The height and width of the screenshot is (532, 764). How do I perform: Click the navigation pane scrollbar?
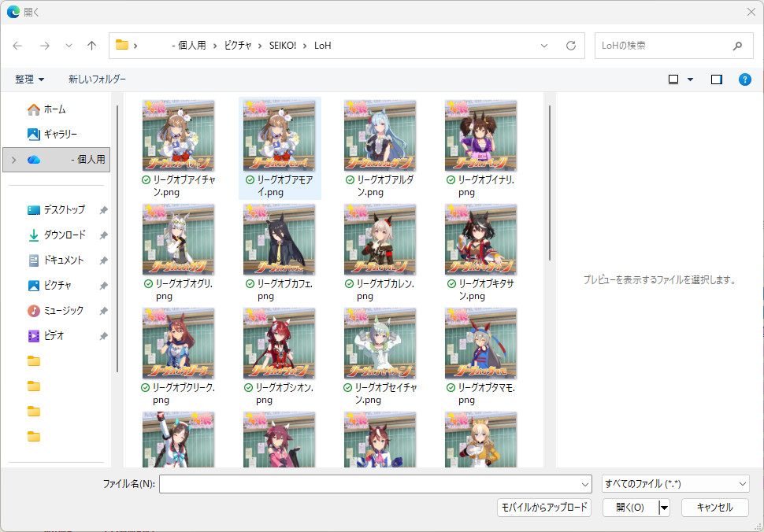[117, 238]
